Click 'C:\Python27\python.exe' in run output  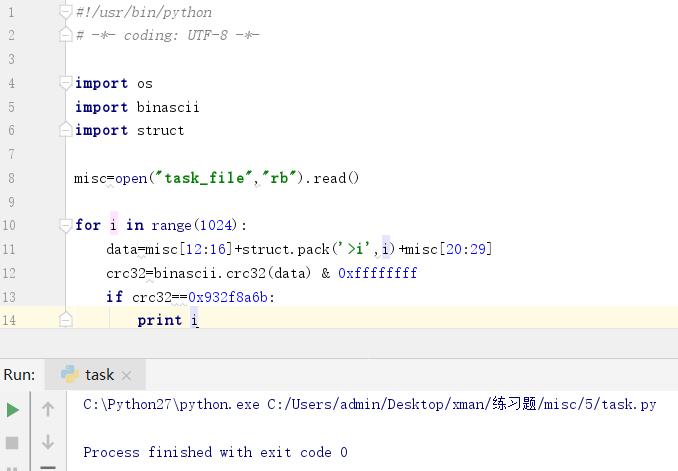[x=172, y=404]
